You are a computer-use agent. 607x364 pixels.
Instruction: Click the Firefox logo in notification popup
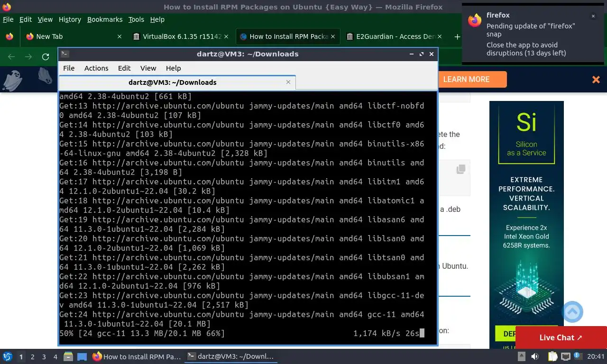(x=475, y=20)
